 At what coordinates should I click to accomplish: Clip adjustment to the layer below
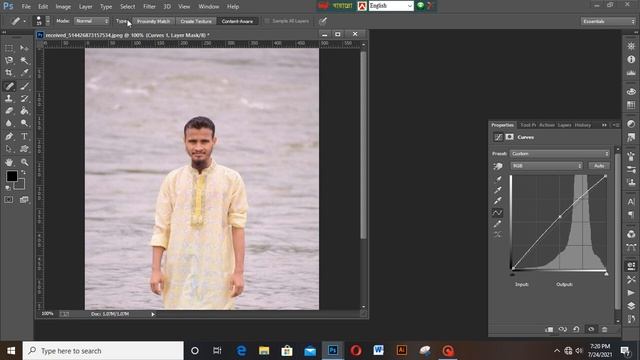click(x=549, y=329)
